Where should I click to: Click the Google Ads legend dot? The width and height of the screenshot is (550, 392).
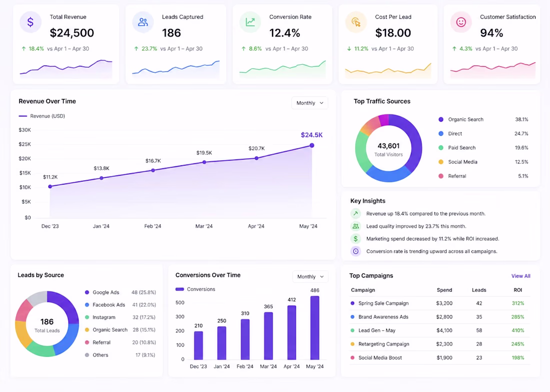coord(87,292)
